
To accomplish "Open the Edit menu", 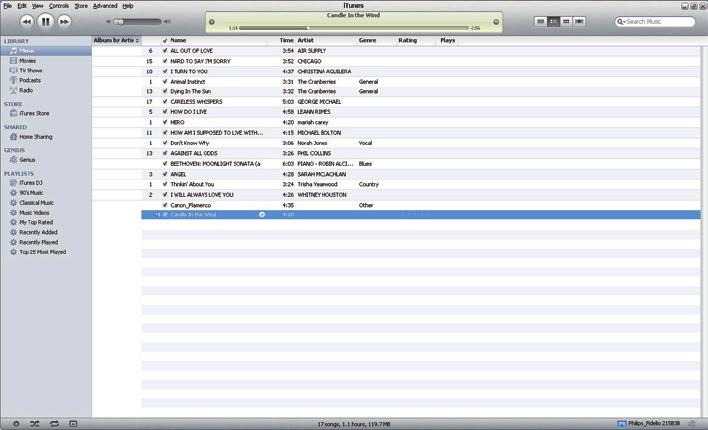I will pyautogui.click(x=22, y=6).
